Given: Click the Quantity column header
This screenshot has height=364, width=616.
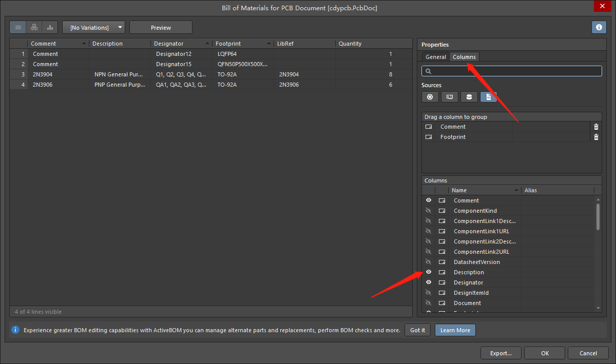Looking at the screenshot, I should [374, 44].
